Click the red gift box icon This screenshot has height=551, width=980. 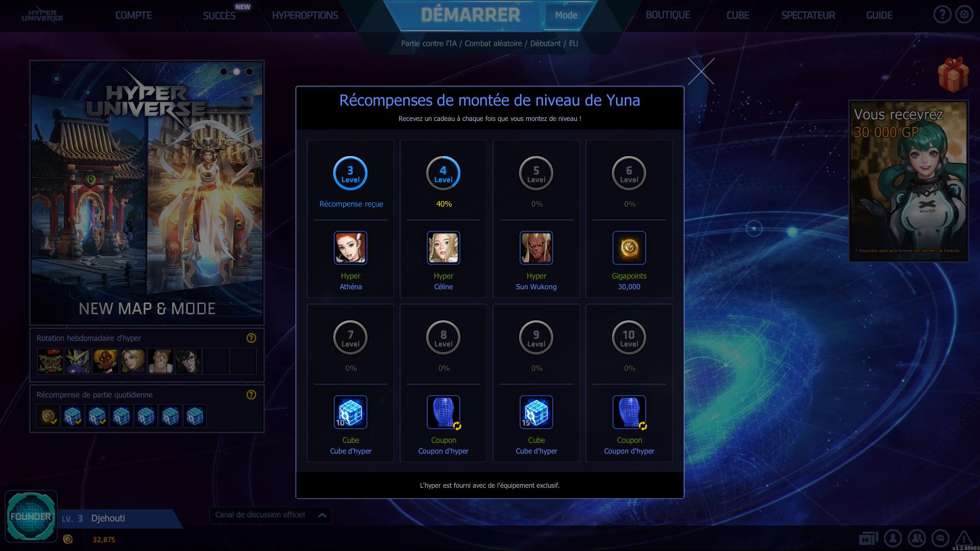[x=953, y=75]
